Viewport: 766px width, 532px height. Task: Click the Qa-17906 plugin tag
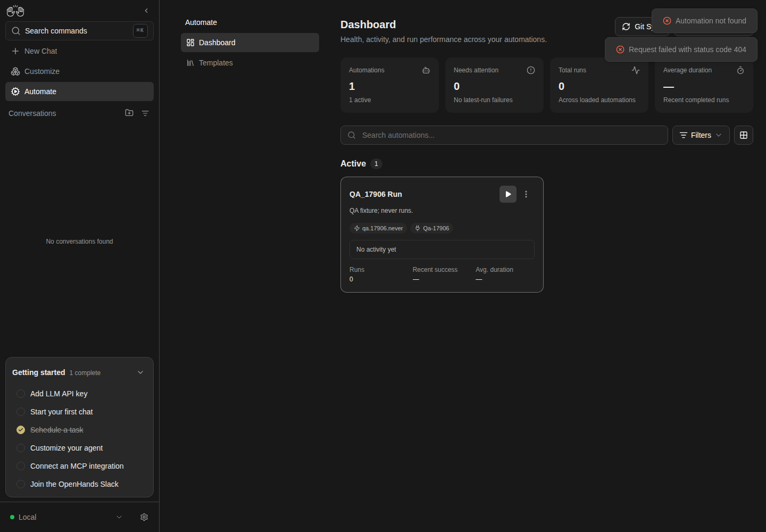(432, 228)
